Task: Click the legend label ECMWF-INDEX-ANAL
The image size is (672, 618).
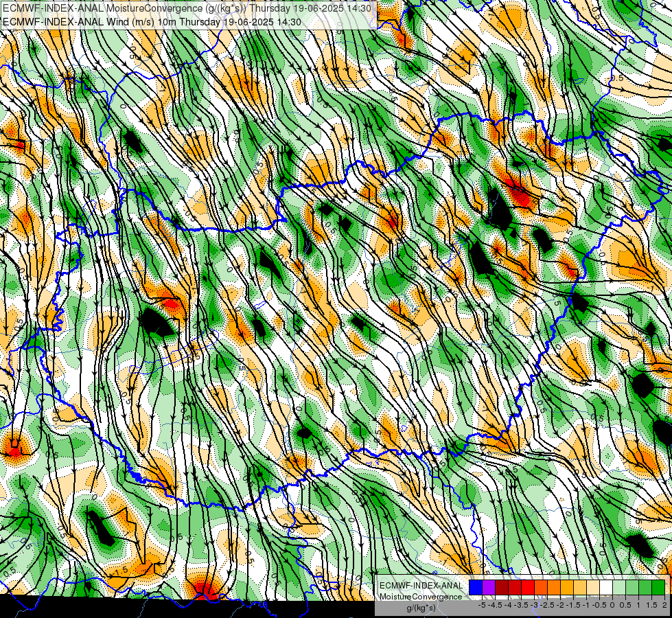Action: (x=421, y=586)
